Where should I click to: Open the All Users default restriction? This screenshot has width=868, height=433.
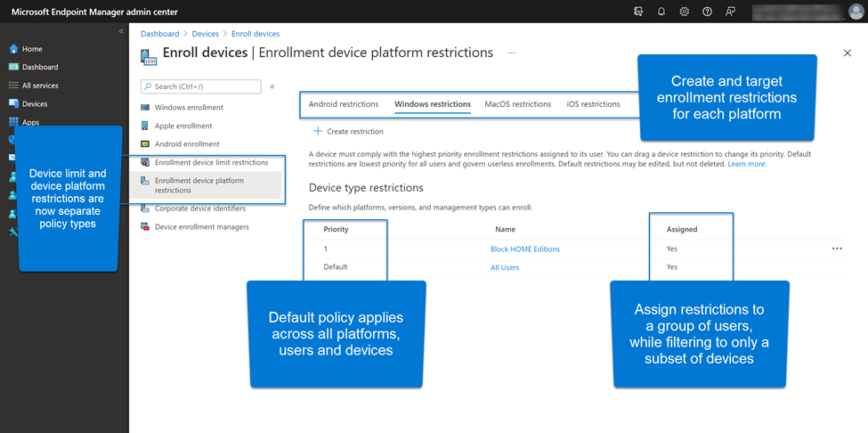[504, 267]
